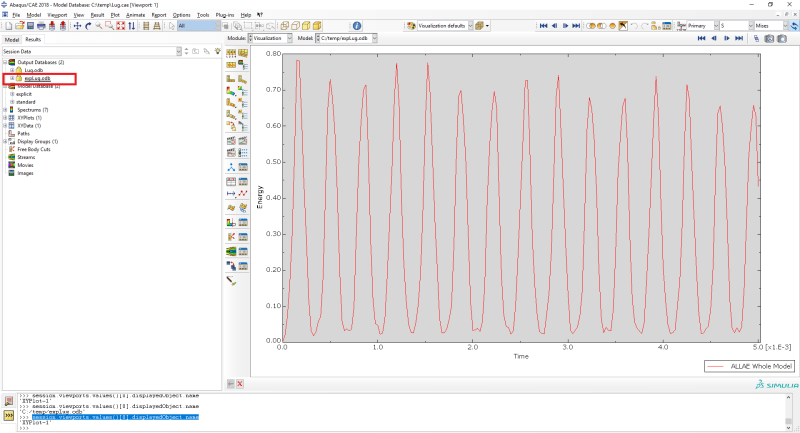
Task: Jump to first frame in top toolbar
Action: (x=543, y=26)
